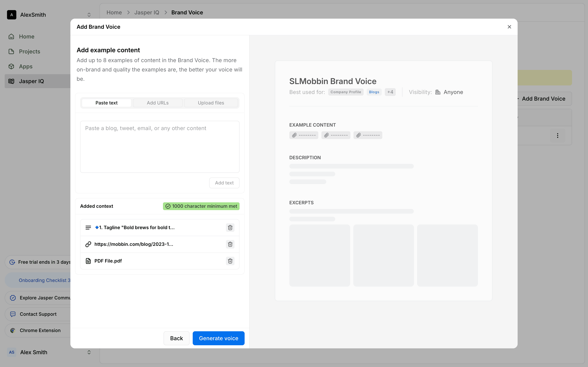
Task: Expand the Alex Smith account menu
Action: click(x=89, y=352)
